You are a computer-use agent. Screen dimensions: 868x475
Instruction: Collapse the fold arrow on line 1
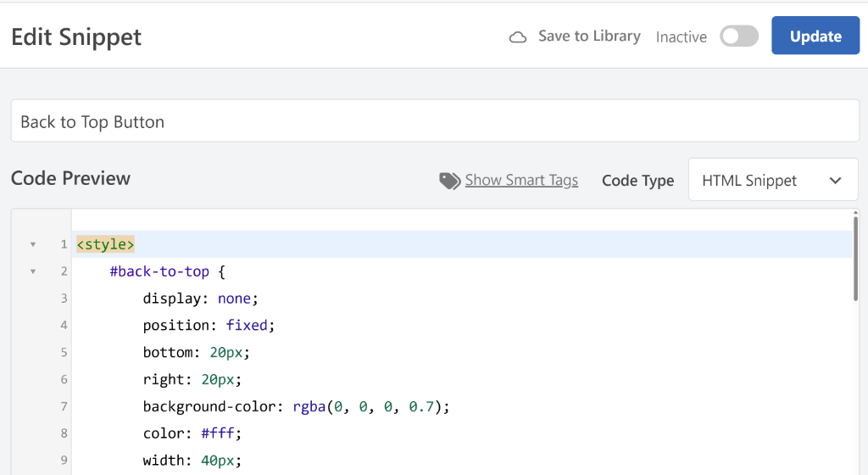(33, 244)
